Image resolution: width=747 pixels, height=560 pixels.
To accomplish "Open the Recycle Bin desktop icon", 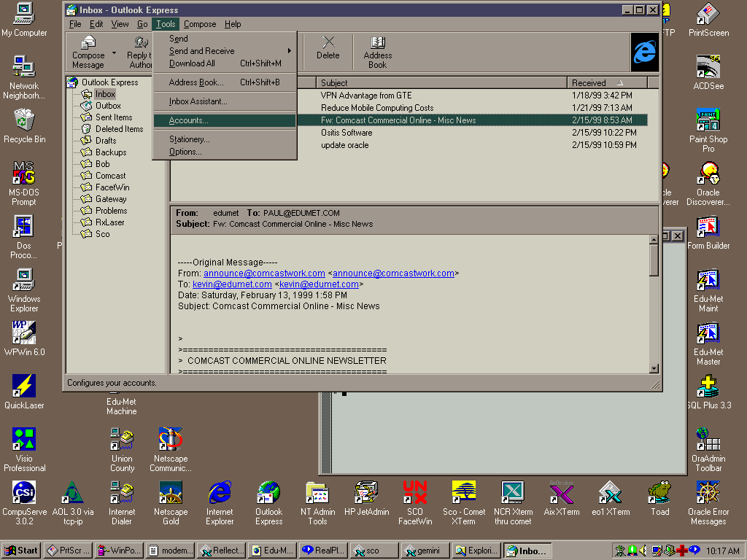I will pyautogui.click(x=24, y=126).
